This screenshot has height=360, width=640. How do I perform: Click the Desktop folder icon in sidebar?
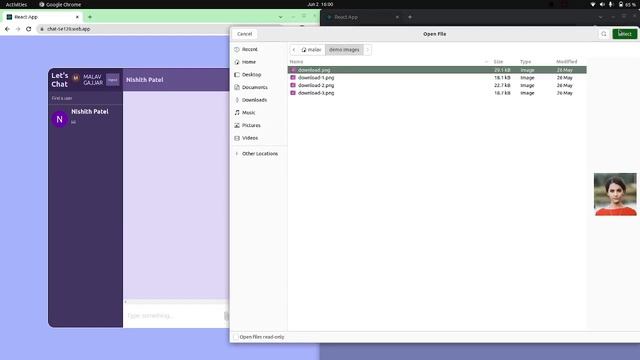click(x=237, y=75)
